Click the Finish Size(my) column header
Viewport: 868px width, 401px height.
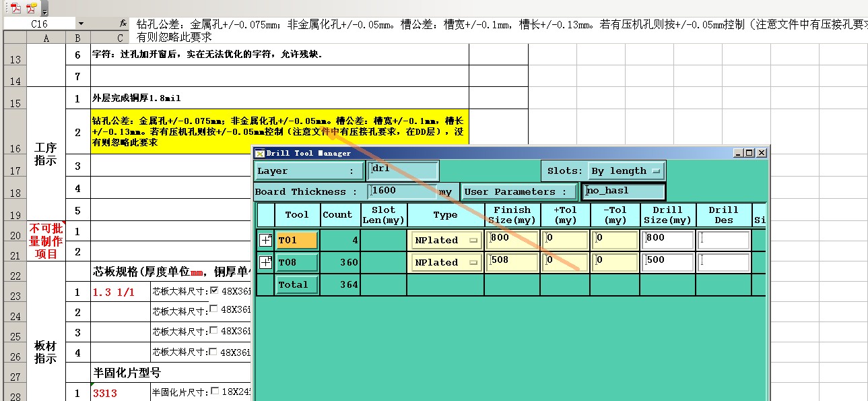512,215
